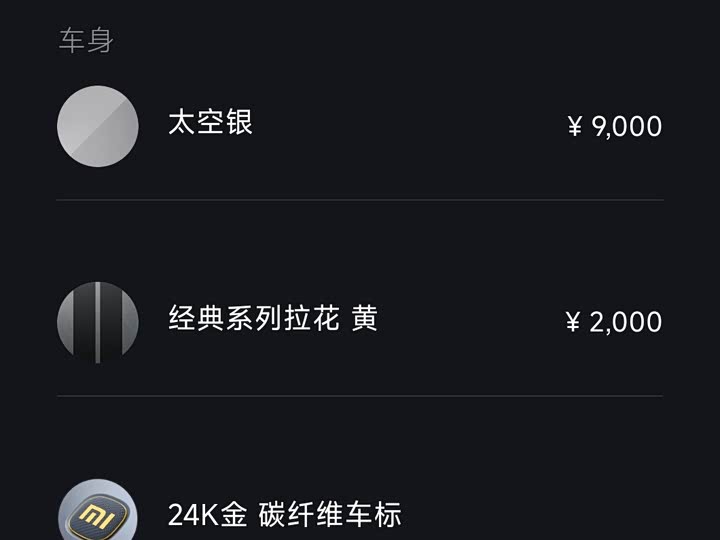The height and width of the screenshot is (540, 720).
Task: Select the 太空银 option label
Action: pyautogui.click(x=210, y=123)
